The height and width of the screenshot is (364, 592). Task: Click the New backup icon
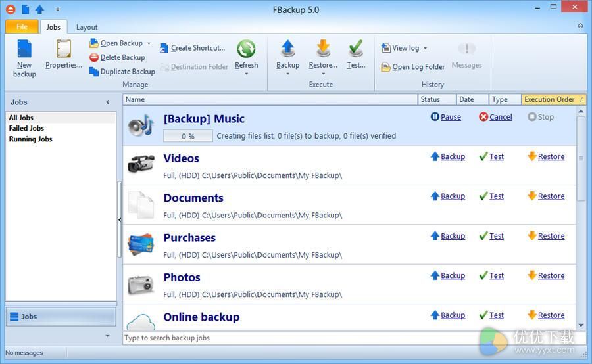24,49
